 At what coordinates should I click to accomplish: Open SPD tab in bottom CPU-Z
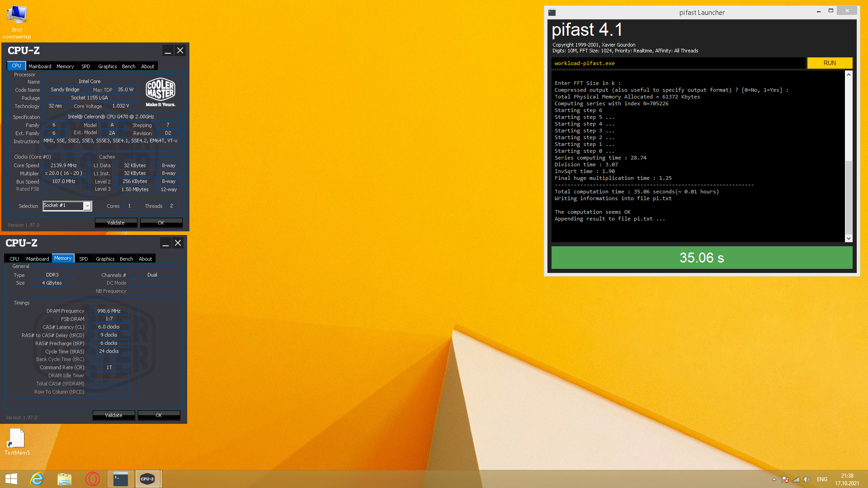pyautogui.click(x=84, y=259)
